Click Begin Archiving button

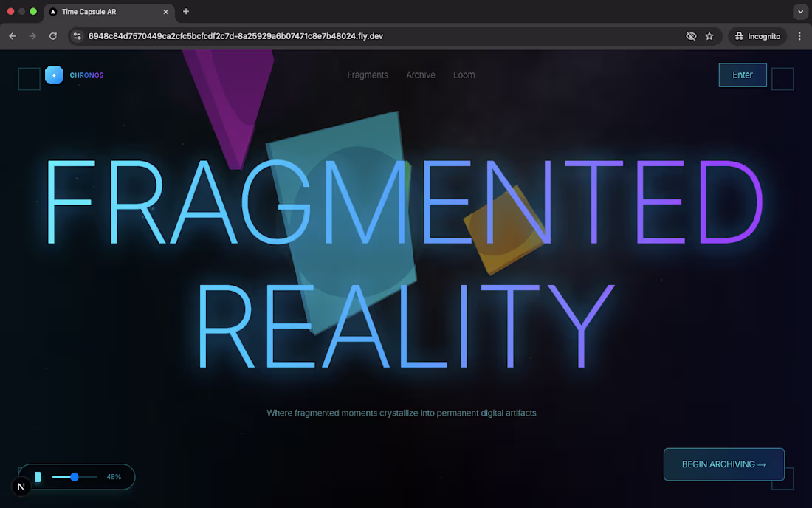[724, 464]
